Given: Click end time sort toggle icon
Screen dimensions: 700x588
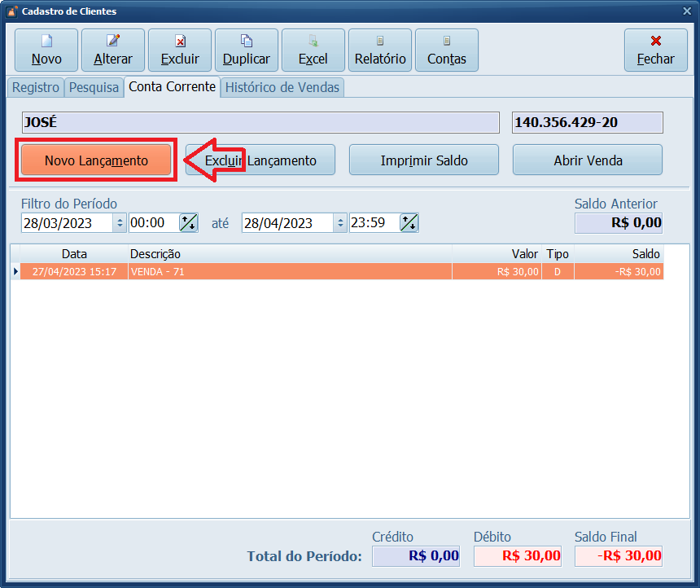Looking at the screenshot, I should (409, 223).
